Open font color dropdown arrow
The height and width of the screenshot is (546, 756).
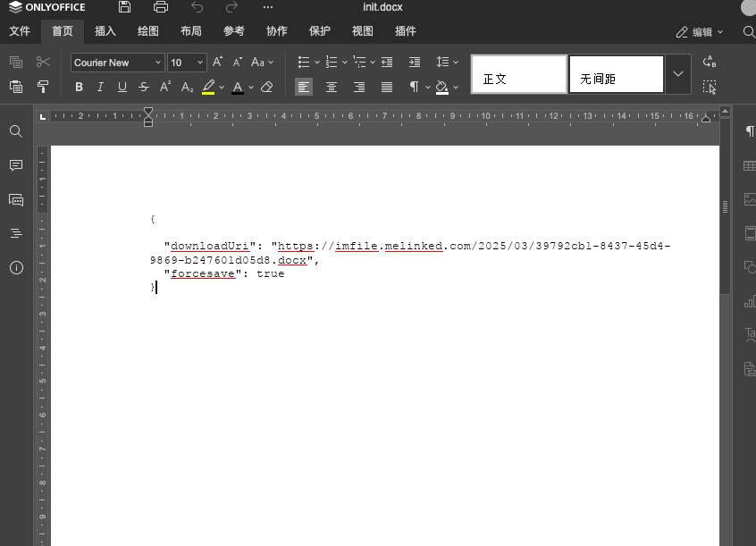pyautogui.click(x=251, y=88)
